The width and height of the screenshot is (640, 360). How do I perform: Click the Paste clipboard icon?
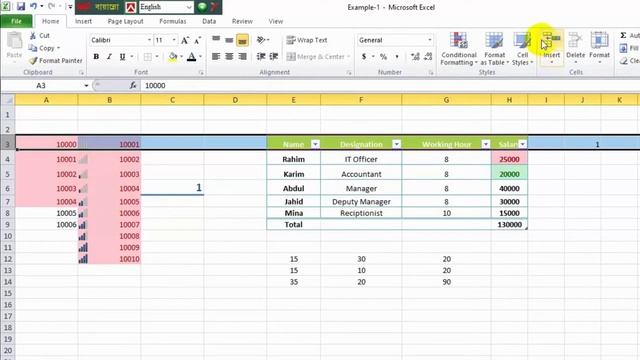[14, 40]
